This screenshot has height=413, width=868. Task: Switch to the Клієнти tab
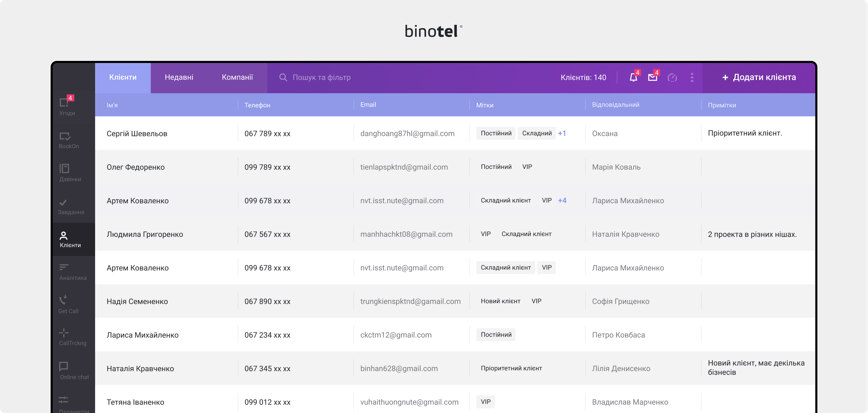[x=123, y=77]
